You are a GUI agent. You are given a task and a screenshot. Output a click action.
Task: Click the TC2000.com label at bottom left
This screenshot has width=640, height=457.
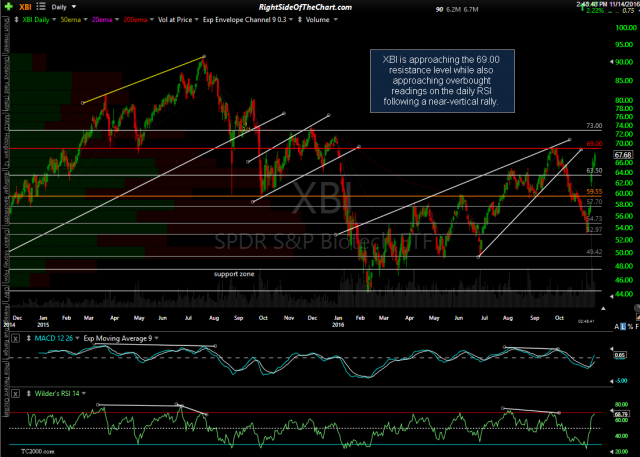[x=38, y=452]
